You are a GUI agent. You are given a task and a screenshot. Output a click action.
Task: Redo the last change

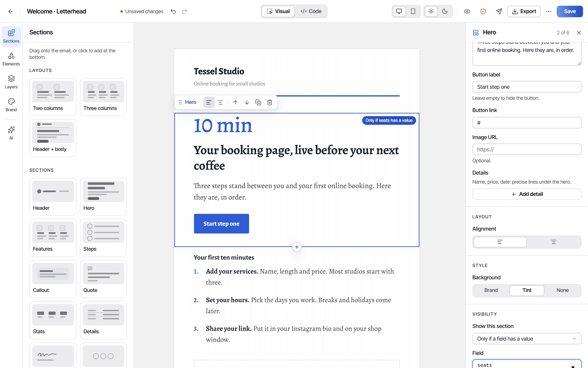click(x=185, y=11)
